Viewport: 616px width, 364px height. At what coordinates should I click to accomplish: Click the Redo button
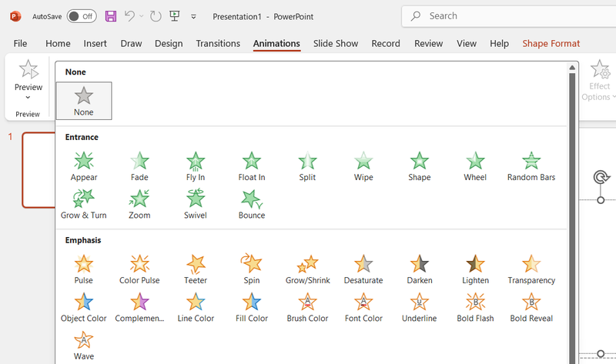156,16
